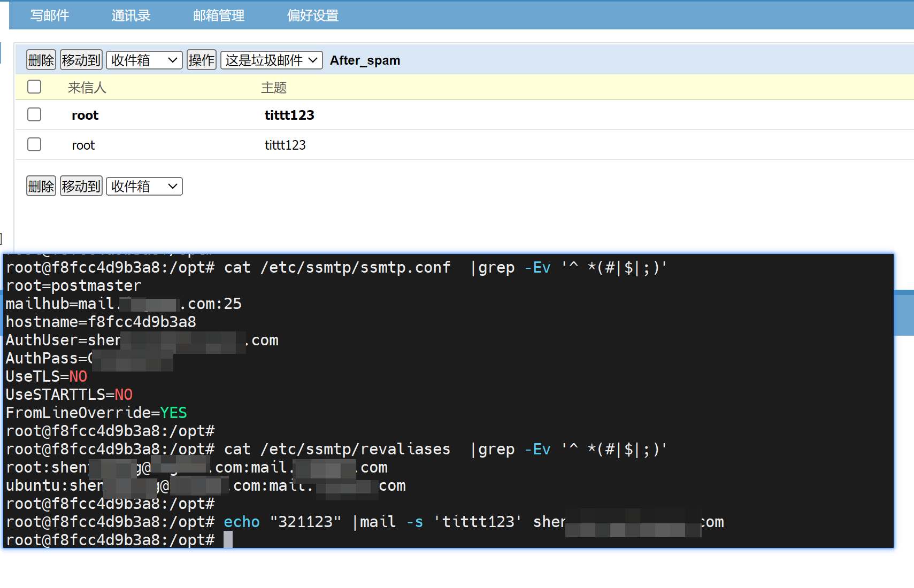Open the bold unread tittt123 message
The height and width of the screenshot is (588, 914).
(289, 115)
